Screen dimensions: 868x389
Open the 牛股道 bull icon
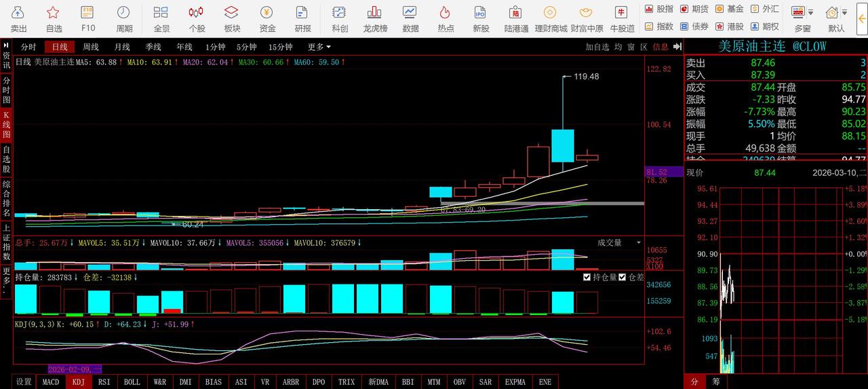click(622, 19)
